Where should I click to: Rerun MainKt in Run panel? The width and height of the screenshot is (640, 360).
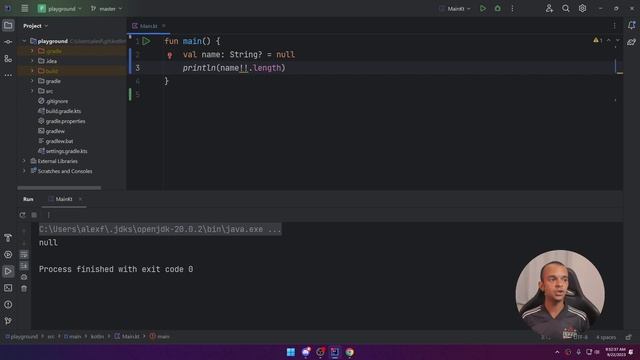pos(22,215)
